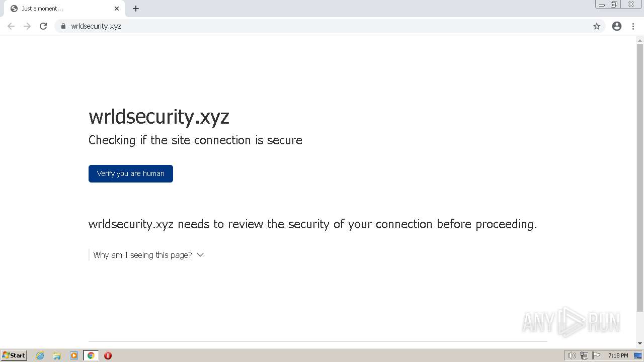This screenshot has width=644, height=362.
Task: View site info via the lock icon
Action: click(63, 26)
